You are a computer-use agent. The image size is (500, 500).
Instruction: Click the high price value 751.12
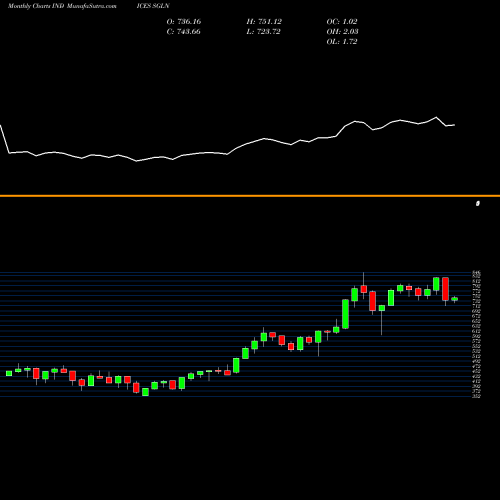269,21
